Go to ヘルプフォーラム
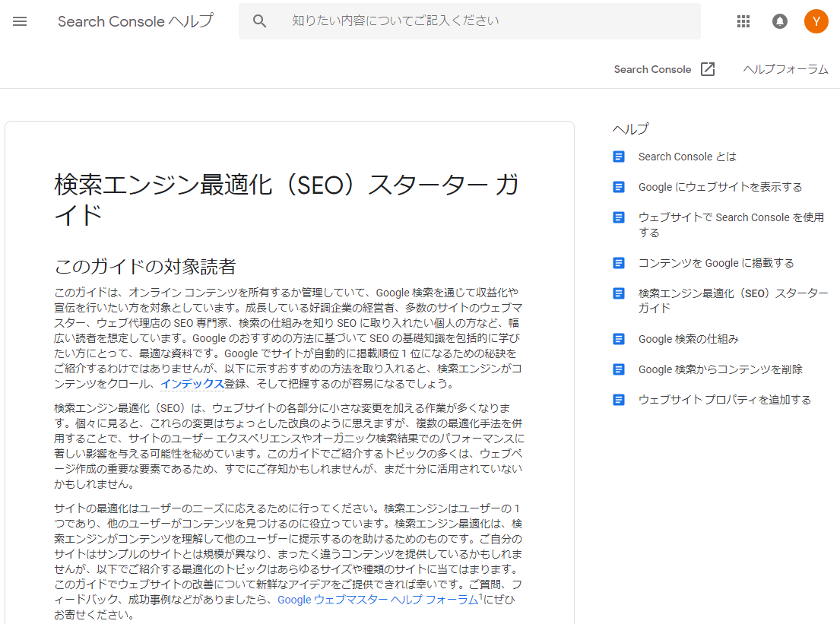Screen dimensions: 840x624 pos(785,69)
